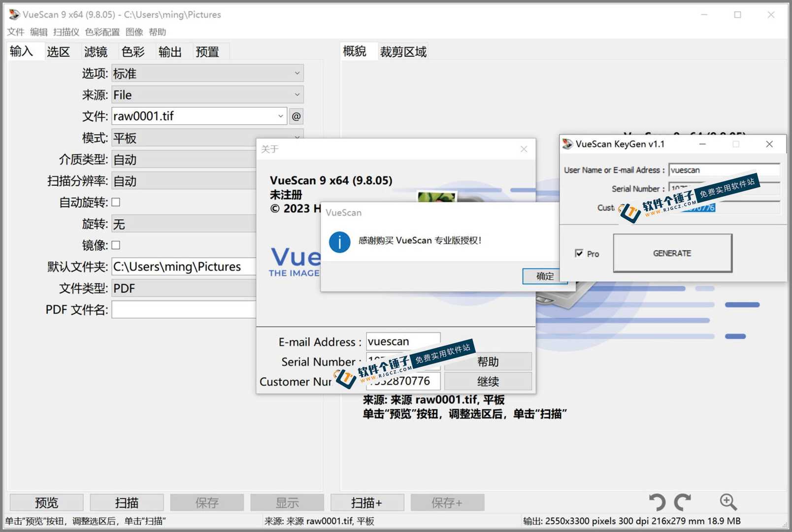Screen dimensions: 792x532
Task: Open the 来源 dropdown showing File
Action: click(x=207, y=95)
